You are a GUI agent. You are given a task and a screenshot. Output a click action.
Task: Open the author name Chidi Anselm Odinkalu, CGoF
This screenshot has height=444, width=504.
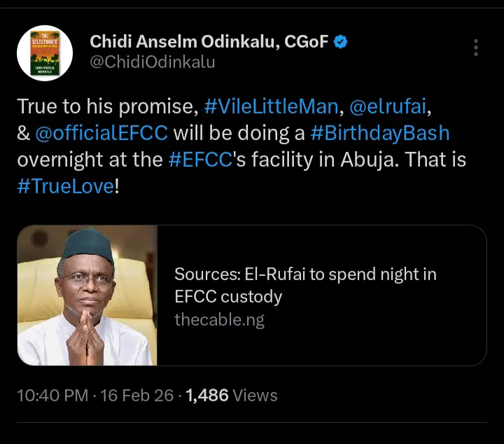tap(209, 42)
